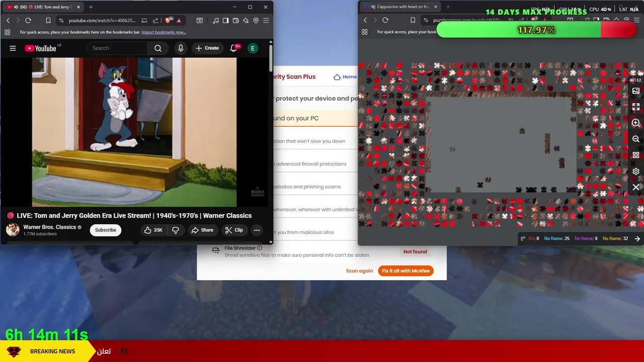
Task: Switch to Cappuccino with heart puzzle tab
Action: click(x=400, y=7)
